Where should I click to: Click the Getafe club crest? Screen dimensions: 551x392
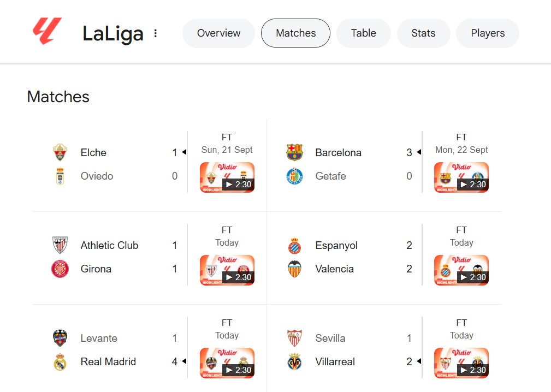pyautogui.click(x=295, y=176)
